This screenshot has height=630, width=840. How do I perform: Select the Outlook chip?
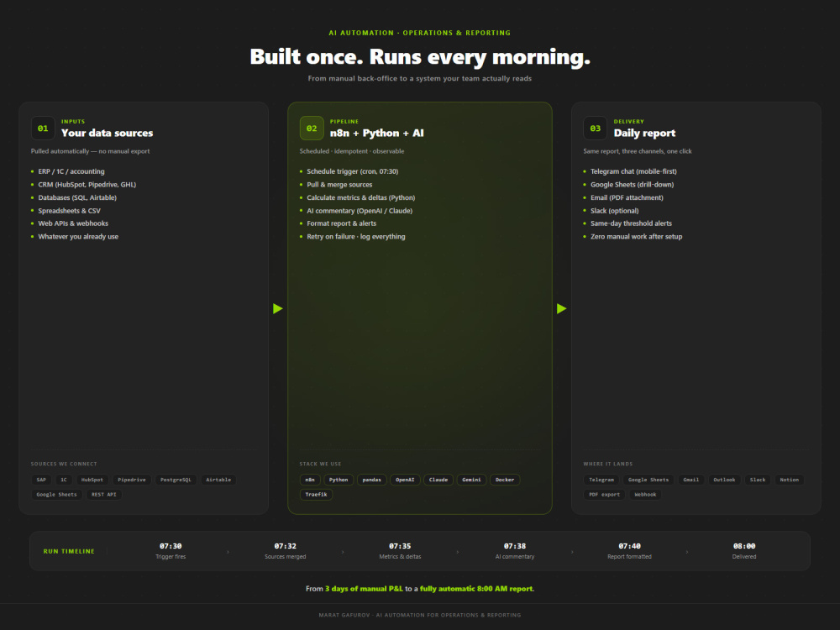[x=724, y=480]
